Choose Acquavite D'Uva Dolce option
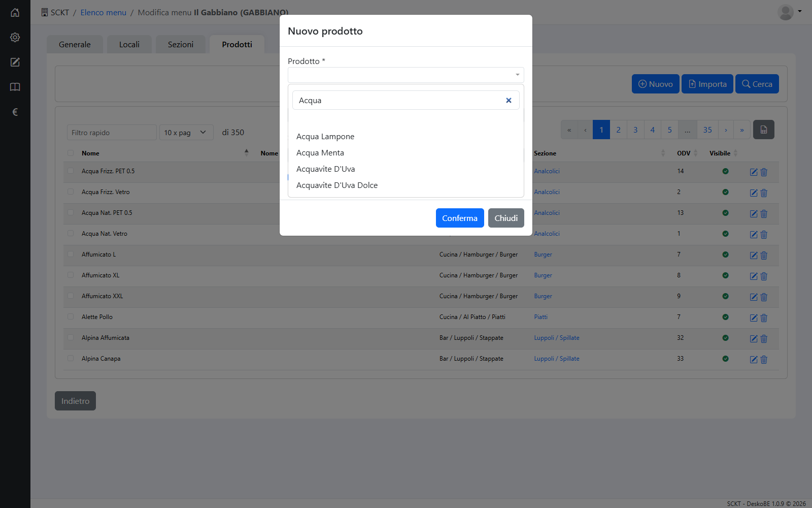812x508 pixels. (x=406, y=185)
